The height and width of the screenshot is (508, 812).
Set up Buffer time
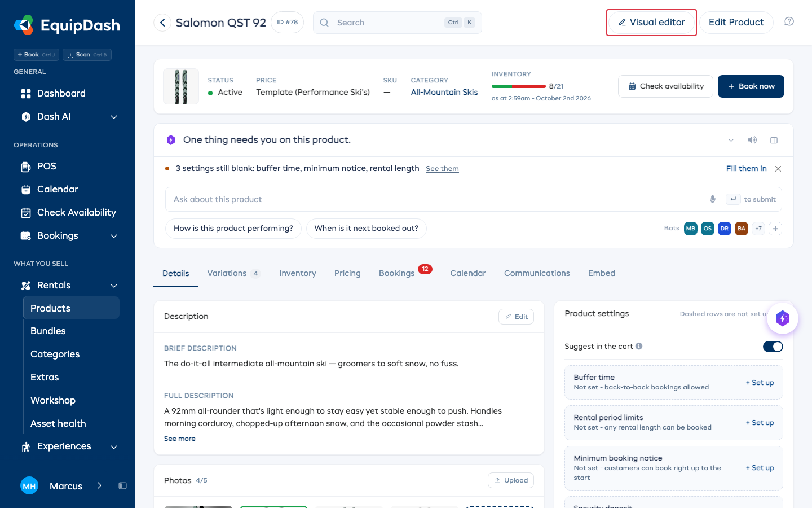(x=760, y=383)
